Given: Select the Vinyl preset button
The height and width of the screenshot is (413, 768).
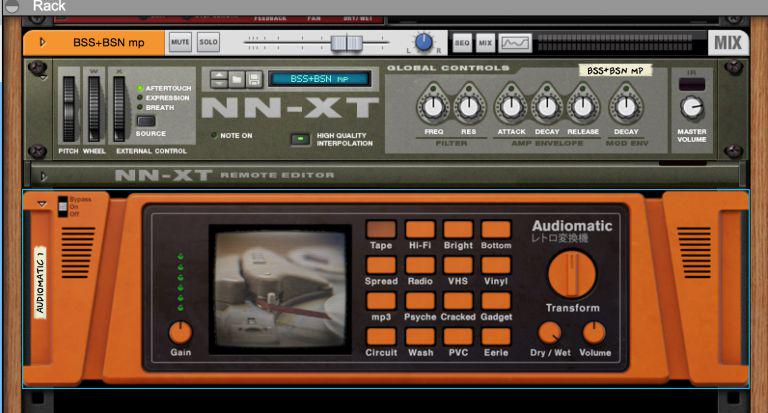Looking at the screenshot, I should pos(496,265).
